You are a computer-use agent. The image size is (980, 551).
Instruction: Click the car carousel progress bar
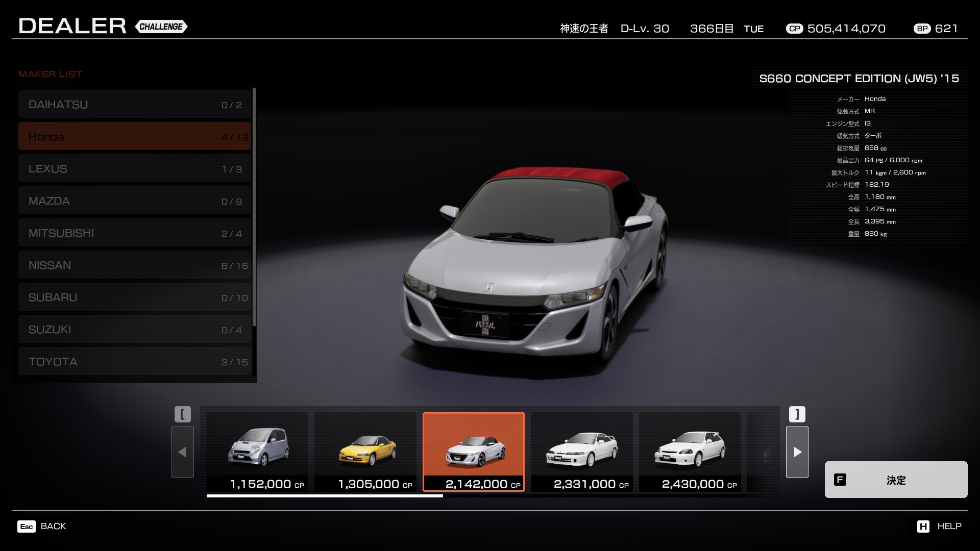[x=325, y=495]
